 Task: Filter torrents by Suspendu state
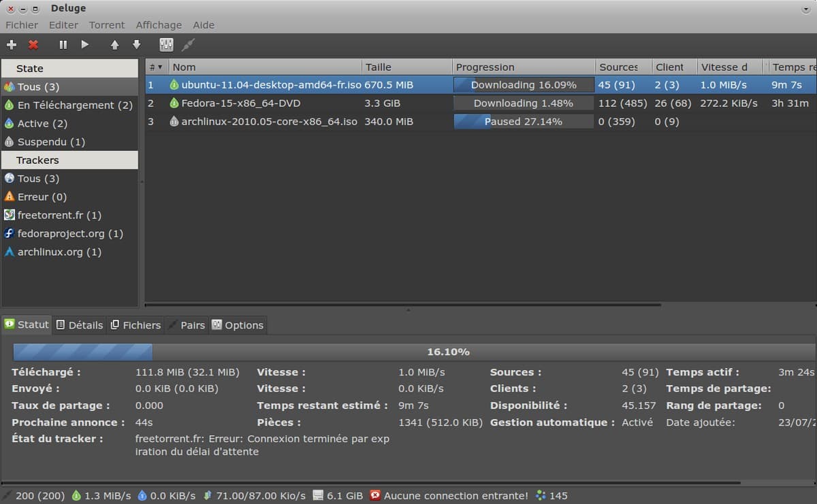coord(51,142)
